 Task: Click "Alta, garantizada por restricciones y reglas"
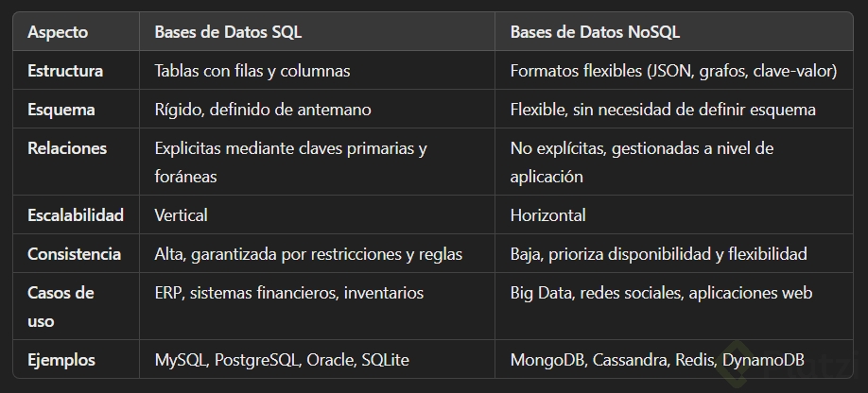pos(308,254)
